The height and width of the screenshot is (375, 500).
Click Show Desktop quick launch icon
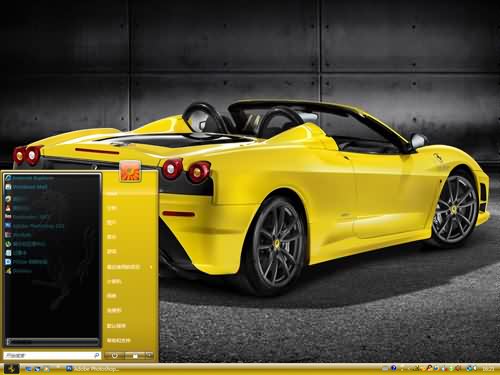[29, 369]
